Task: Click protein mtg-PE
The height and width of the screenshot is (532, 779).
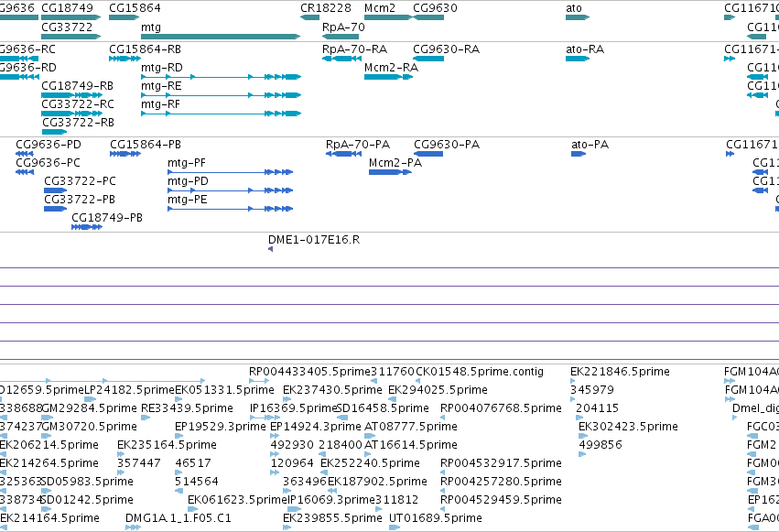Action: tap(230, 209)
